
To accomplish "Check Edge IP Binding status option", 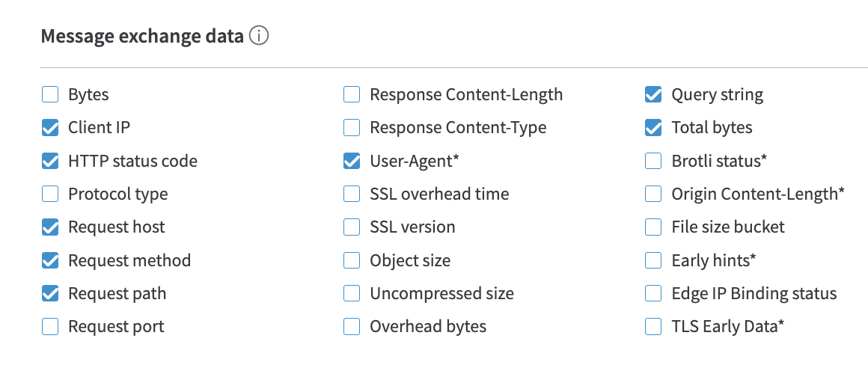I will tap(653, 293).
